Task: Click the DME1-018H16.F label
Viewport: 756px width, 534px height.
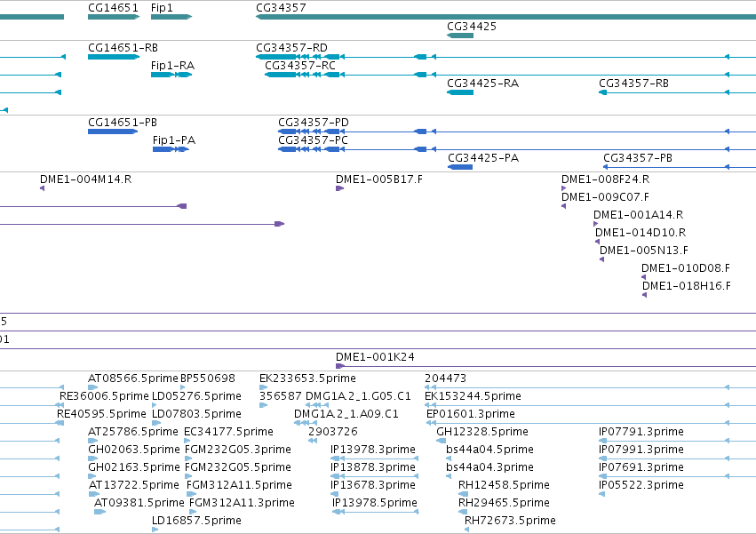Action: (x=686, y=286)
